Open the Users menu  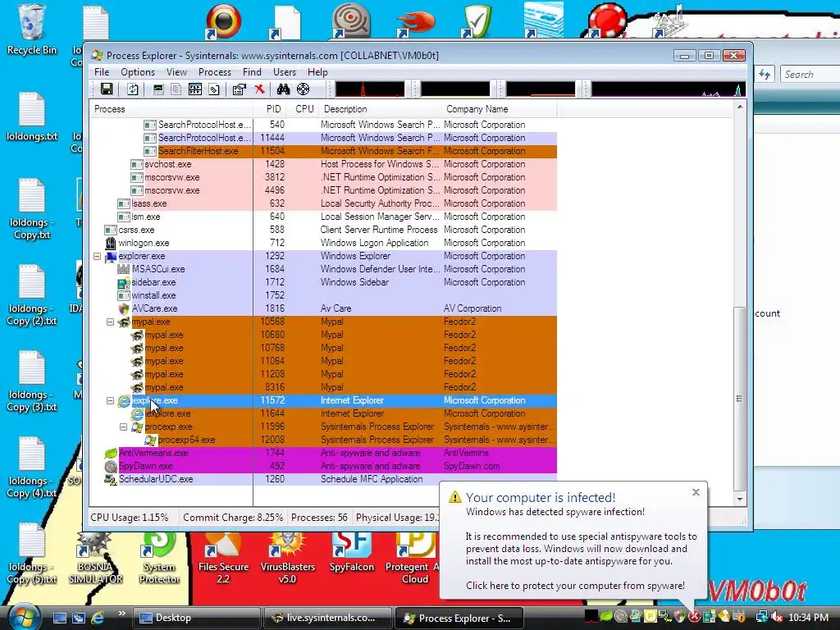click(x=285, y=72)
